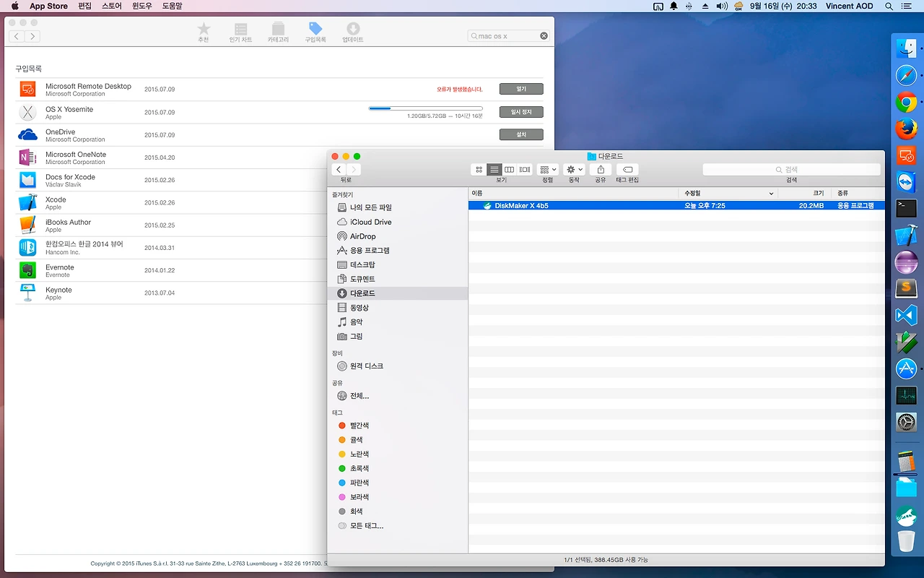
Task: Open the 정렬 arrange dropdown in Finder
Action: pos(547,169)
